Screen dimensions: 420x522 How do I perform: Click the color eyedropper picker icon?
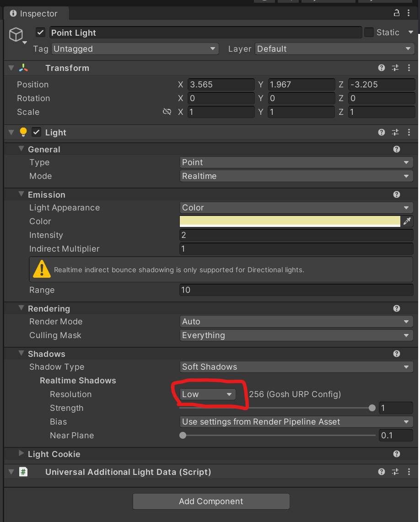407,221
